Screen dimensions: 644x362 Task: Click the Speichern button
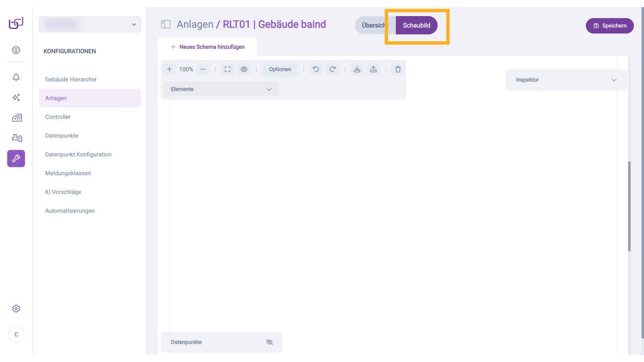point(609,26)
